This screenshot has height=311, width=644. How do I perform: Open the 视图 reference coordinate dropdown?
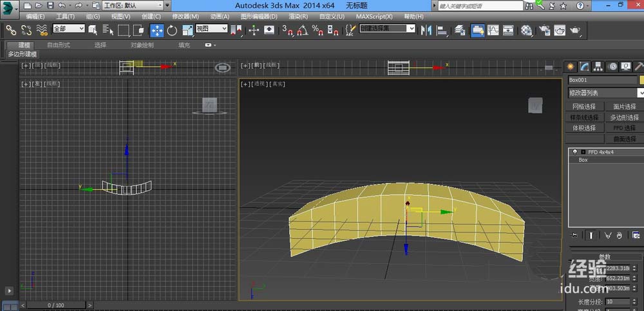[x=212, y=29]
